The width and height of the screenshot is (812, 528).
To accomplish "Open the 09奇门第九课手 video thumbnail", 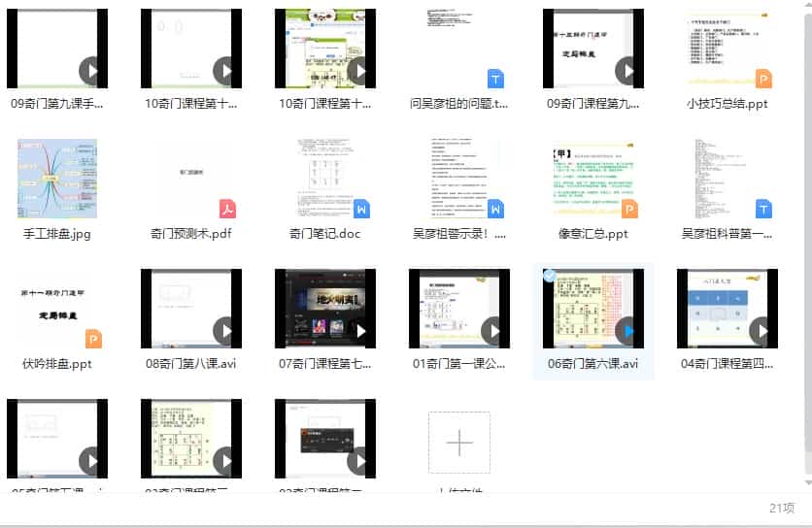I will pyautogui.click(x=56, y=49).
